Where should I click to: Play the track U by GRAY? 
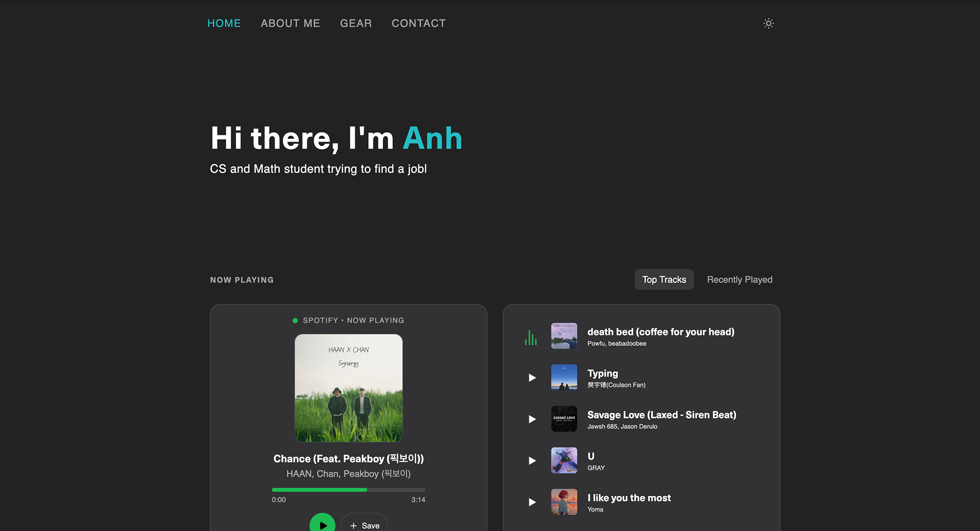(532, 461)
